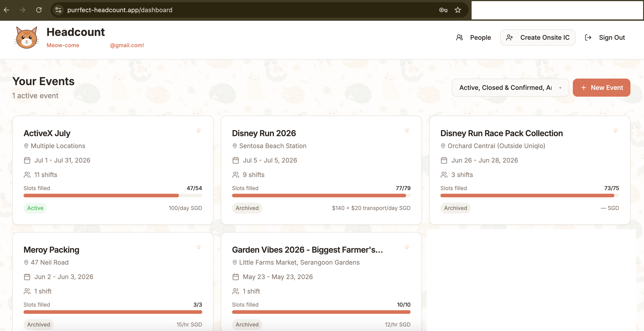Open the saved password key icon

[x=443, y=10]
